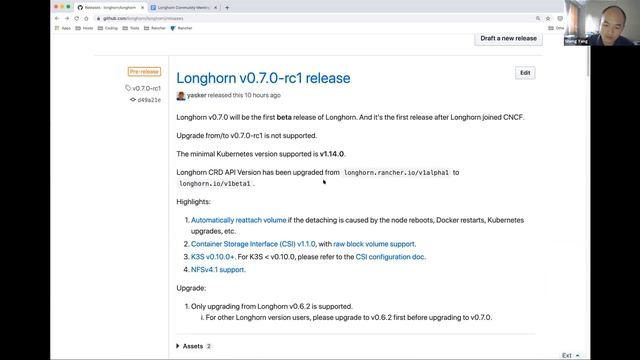Viewport: 640px width, 360px height.
Task: Bookmark the page with the star icon
Action: pyautogui.click(x=548, y=18)
